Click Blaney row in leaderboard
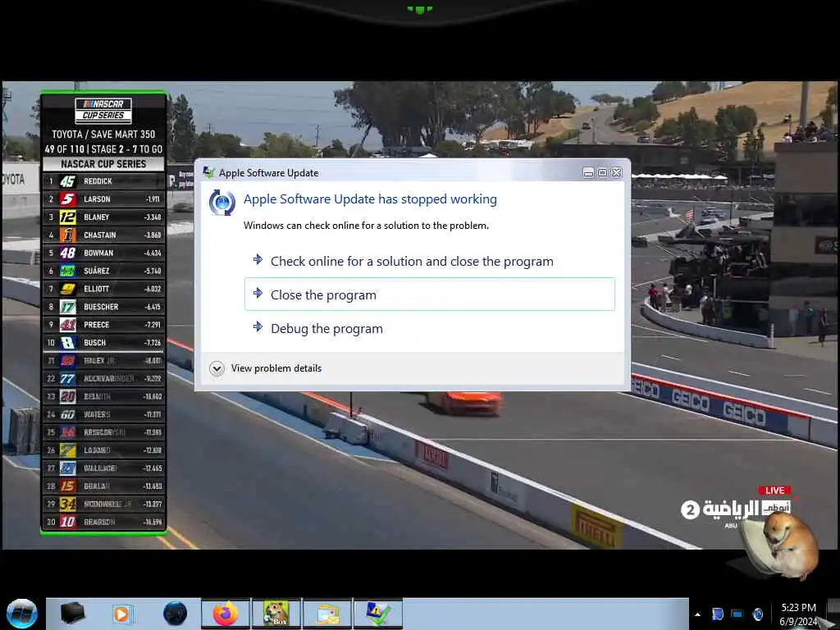Image resolution: width=840 pixels, height=630 pixels. [x=103, y=217]
